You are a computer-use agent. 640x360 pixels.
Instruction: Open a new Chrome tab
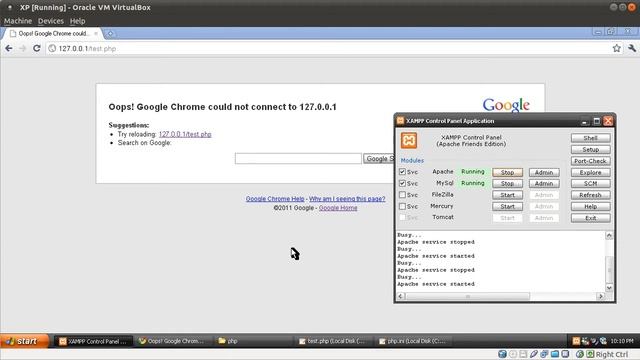[x=110, y=33]
